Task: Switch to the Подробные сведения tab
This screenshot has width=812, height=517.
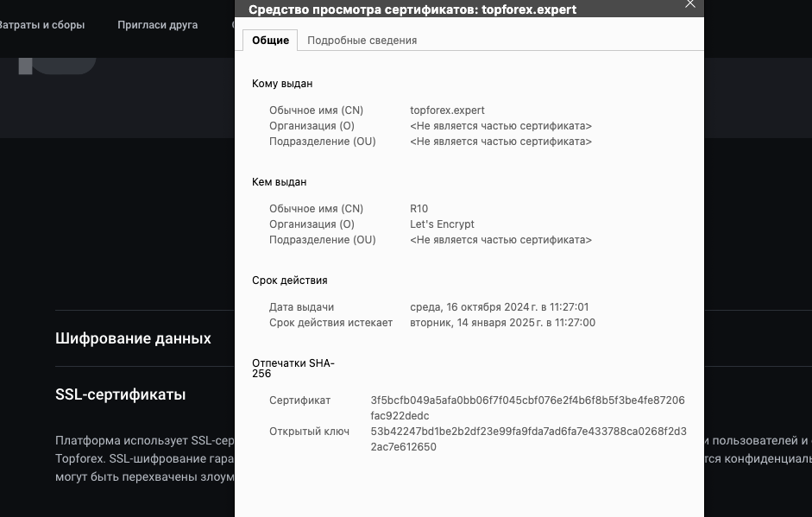Action: [362, 41]
